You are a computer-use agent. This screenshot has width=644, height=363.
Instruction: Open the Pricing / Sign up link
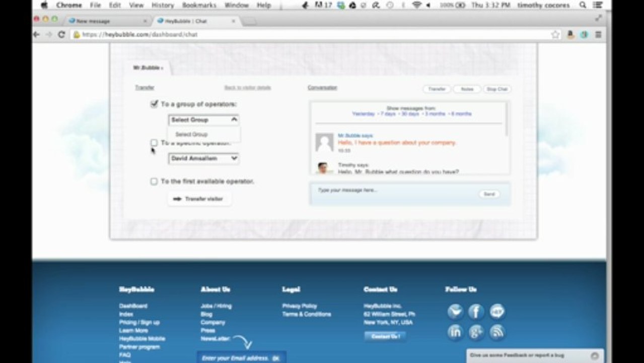[x=139, y=323]
